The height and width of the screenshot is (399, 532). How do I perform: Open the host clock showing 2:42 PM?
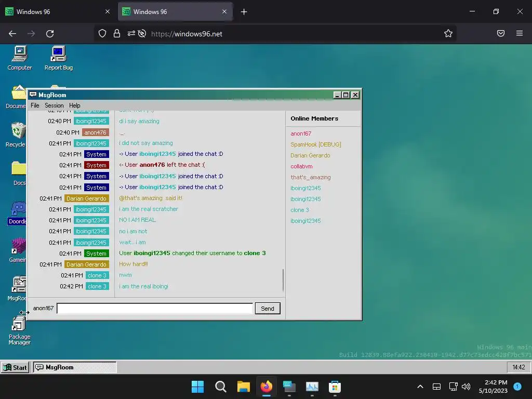pyautogui.click(x=494, y=387)
